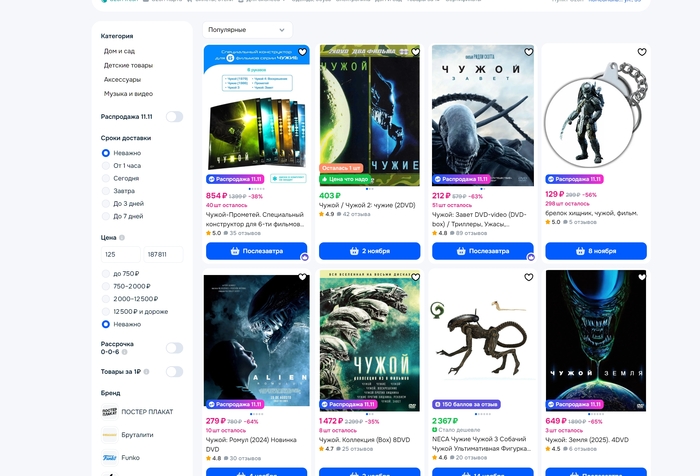Favorite the Чужой: Земля 4DVD card

[x=642, y=278]
